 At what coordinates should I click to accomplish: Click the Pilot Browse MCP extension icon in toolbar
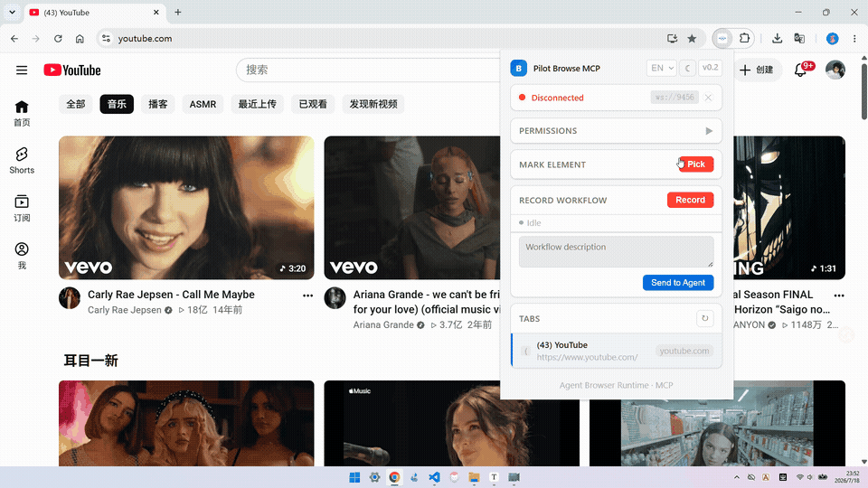[722, 38]
